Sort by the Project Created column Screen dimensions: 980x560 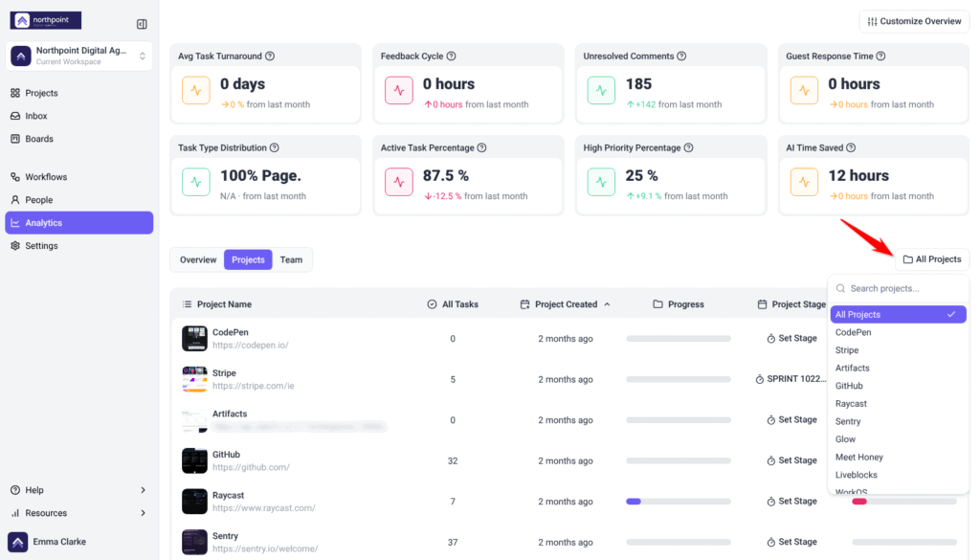[x=565, y=304]
